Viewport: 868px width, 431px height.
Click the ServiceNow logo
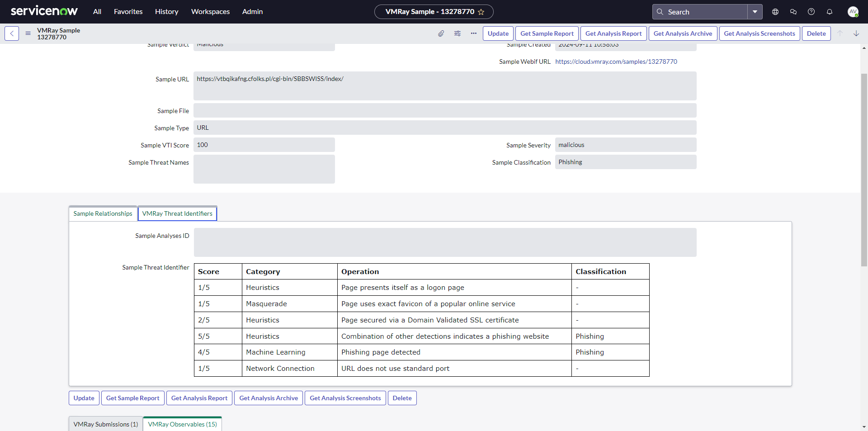click(44, 11)
